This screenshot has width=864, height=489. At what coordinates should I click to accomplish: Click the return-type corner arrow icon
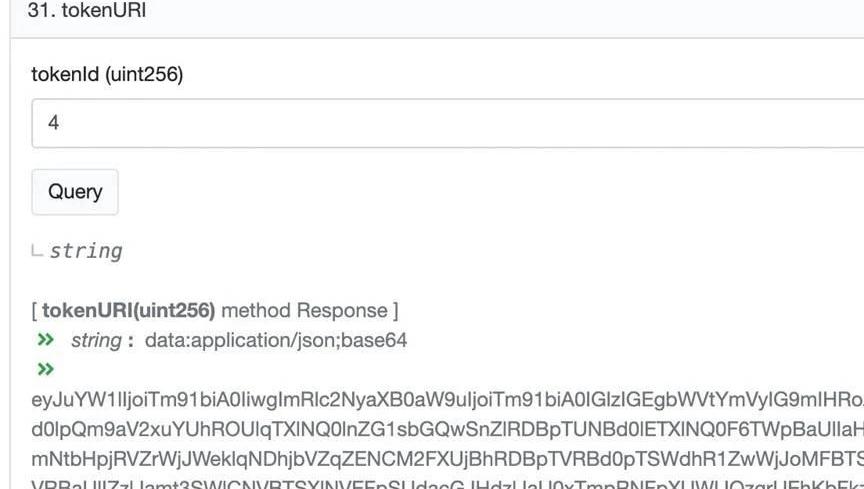(x=38, y=251)
